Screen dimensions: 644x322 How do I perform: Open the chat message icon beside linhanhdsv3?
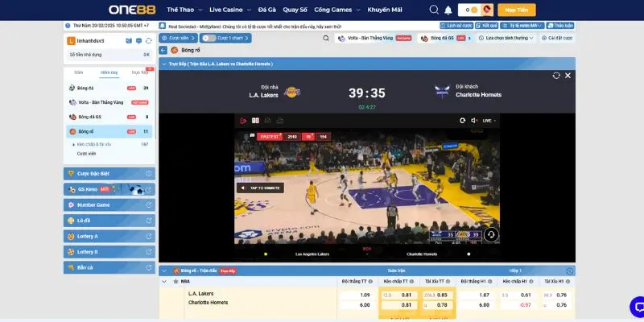tap(138, 41)
